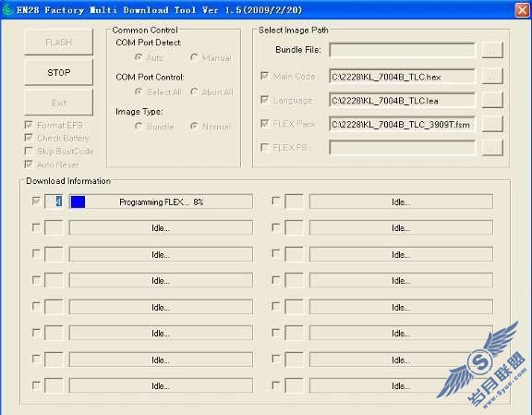Toggle the FLEX FS checkbox
This screenshot has width=532, height=415.
point(264,147)
